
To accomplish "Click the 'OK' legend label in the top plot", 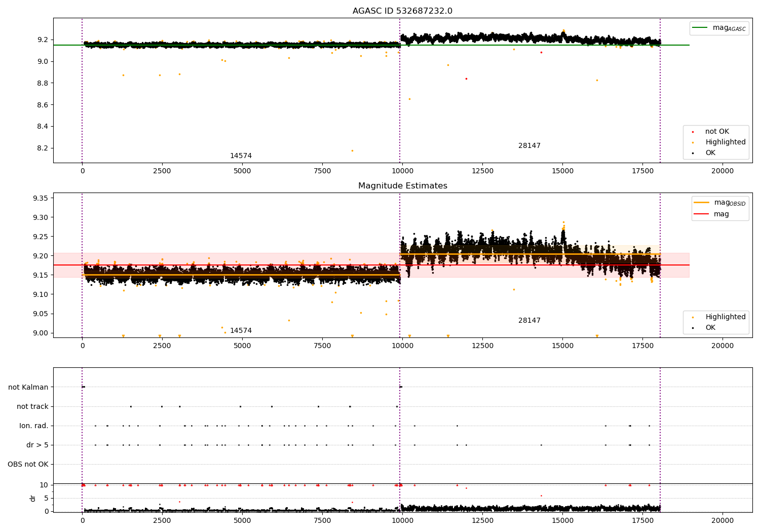I will (710, 153).
